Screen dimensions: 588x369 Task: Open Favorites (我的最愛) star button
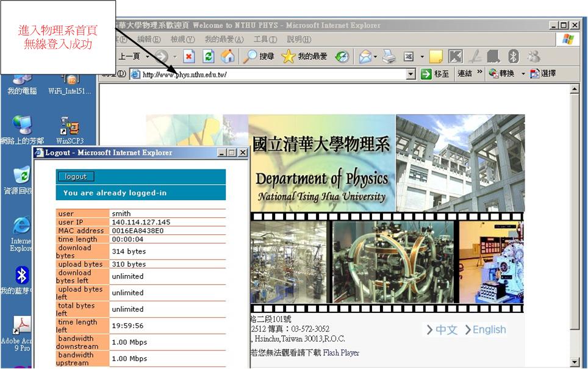click(304, 56)
